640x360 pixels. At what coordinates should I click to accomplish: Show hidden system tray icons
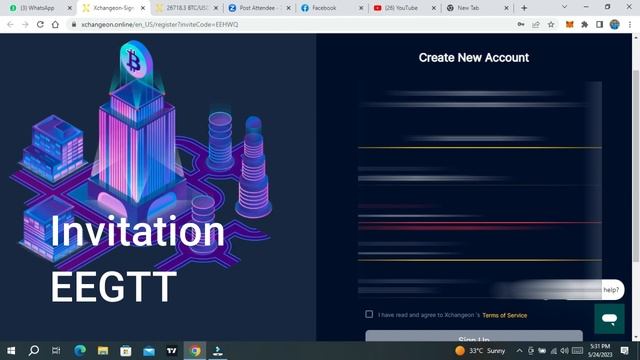519,351
